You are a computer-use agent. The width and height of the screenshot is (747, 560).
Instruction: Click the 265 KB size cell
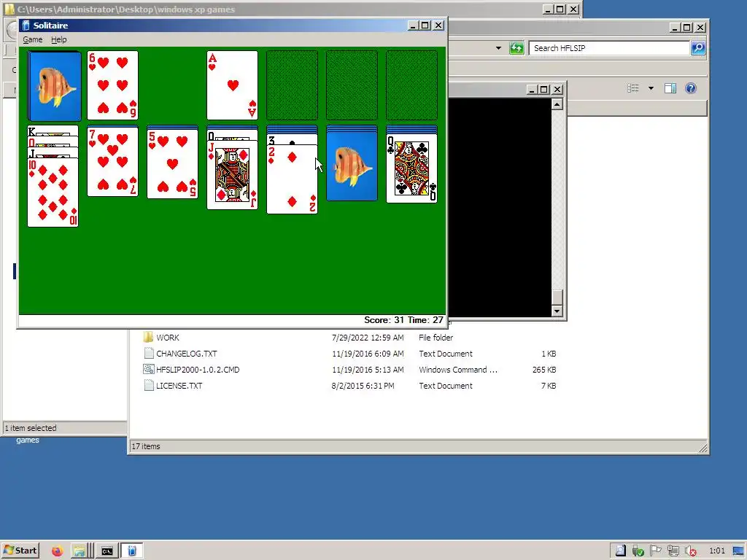coord(544,370)
